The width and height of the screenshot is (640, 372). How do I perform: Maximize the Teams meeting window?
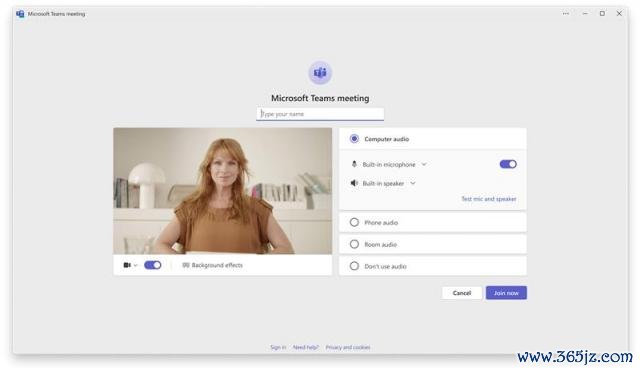602,13
